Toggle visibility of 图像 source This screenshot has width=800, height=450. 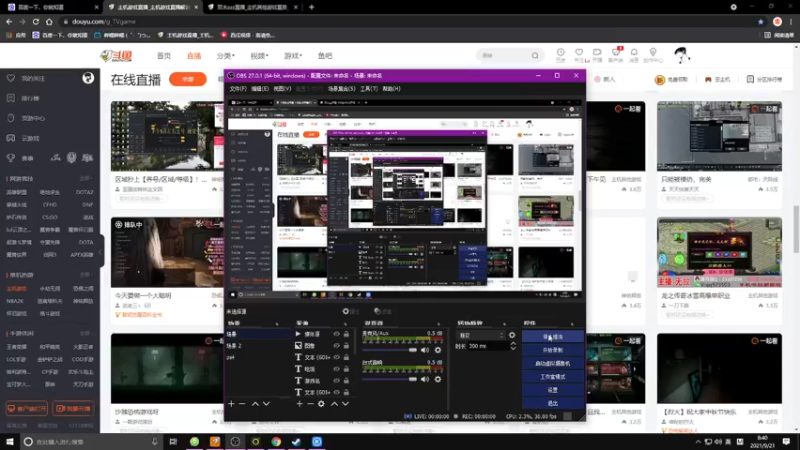(x=336, y=345)
